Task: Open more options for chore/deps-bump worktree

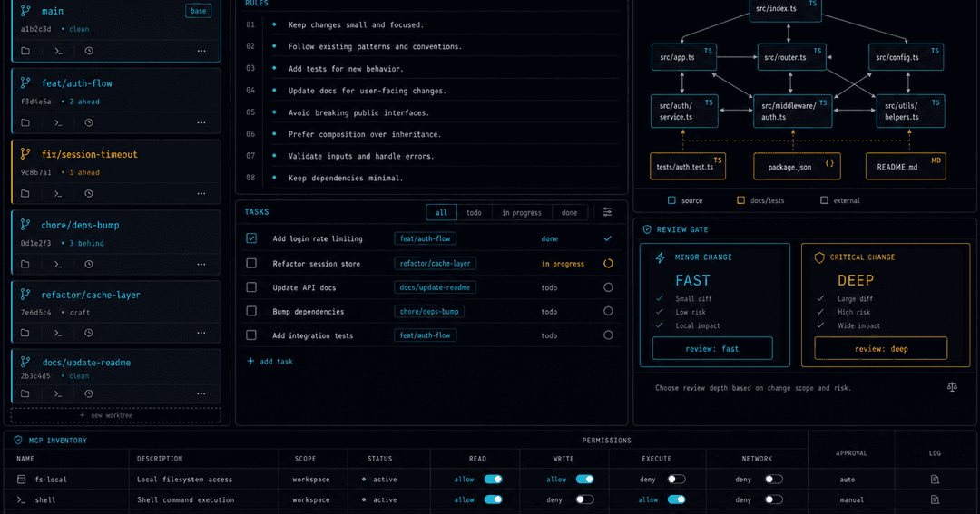Action: [x=201, y=264]
